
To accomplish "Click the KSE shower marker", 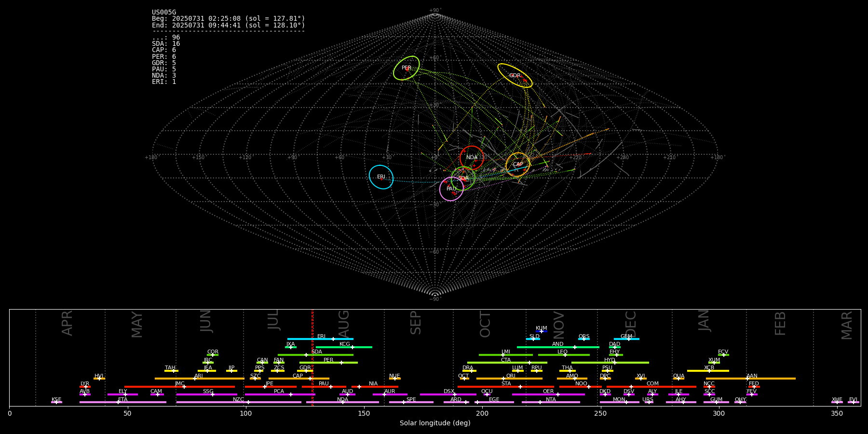I will click(x=56, y=402).
